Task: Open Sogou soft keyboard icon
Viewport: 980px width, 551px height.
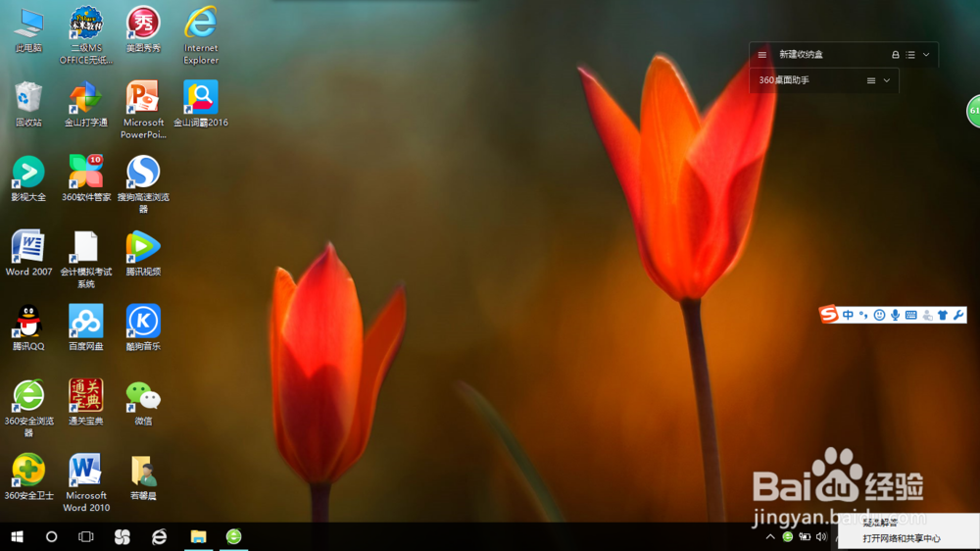Action: (910, 315)
